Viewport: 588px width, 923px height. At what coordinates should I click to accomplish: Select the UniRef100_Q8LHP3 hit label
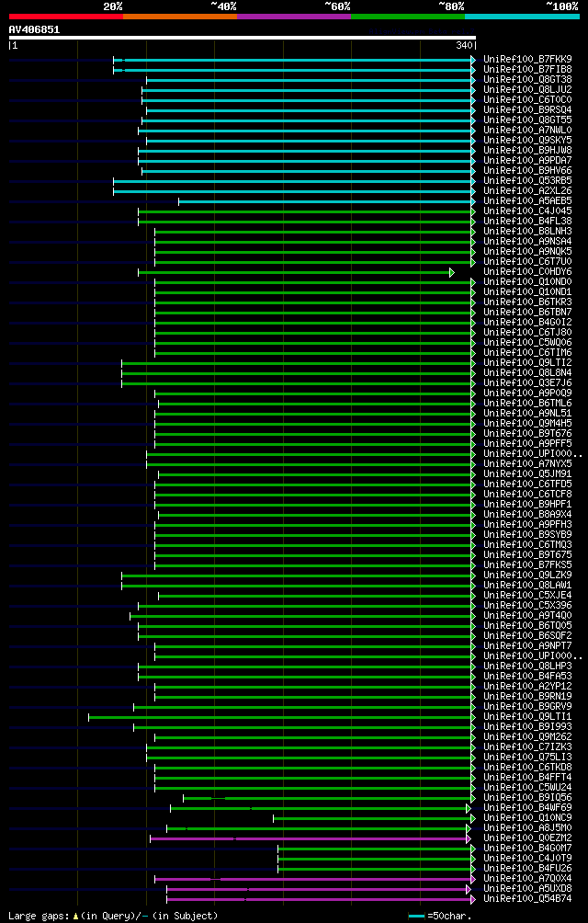[x=527, y=666]
